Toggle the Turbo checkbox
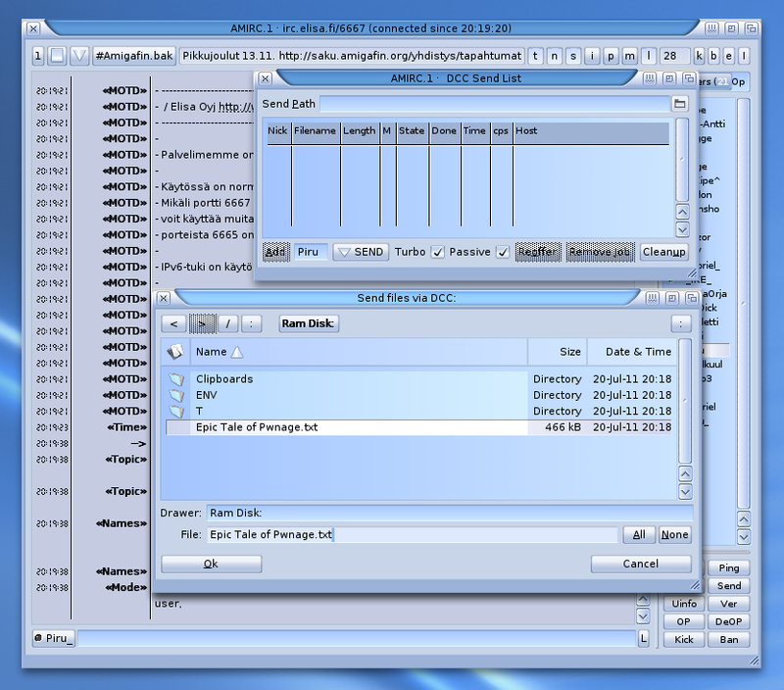The width and height of the screenshot is (784, 690). tap(438, 252)
